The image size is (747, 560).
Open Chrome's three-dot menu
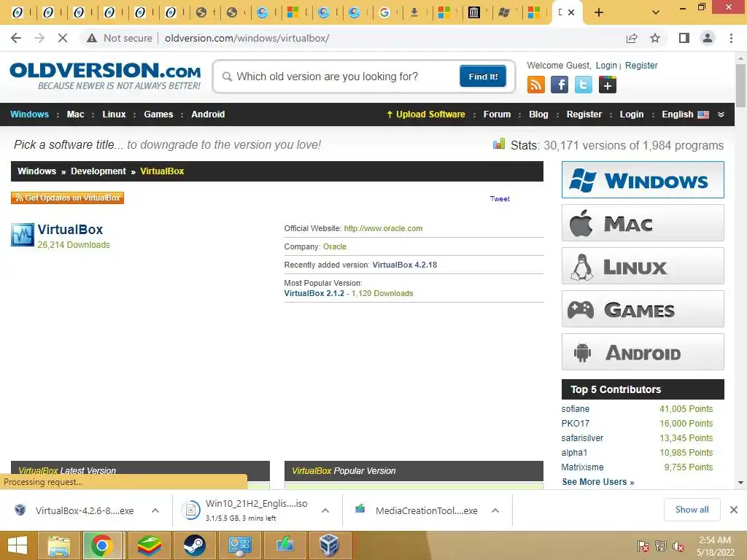click(x=731, y=38)
